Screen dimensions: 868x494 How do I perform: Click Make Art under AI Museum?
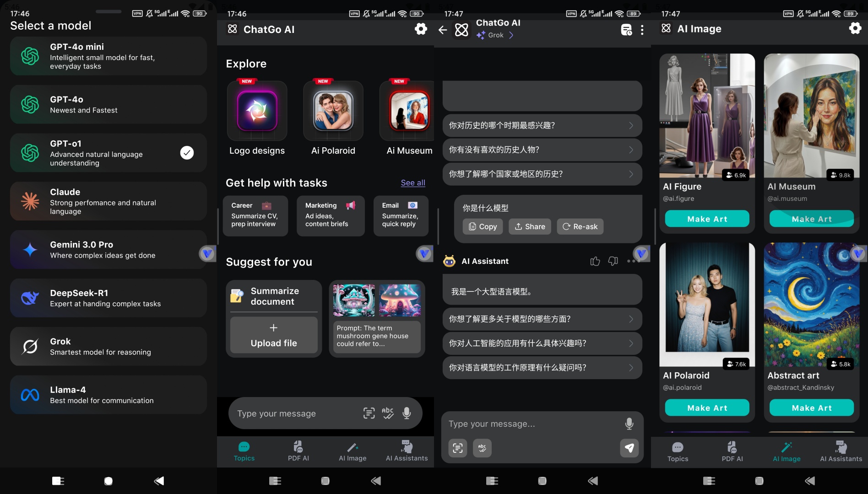pyautogui.click(x=812, y=219)
